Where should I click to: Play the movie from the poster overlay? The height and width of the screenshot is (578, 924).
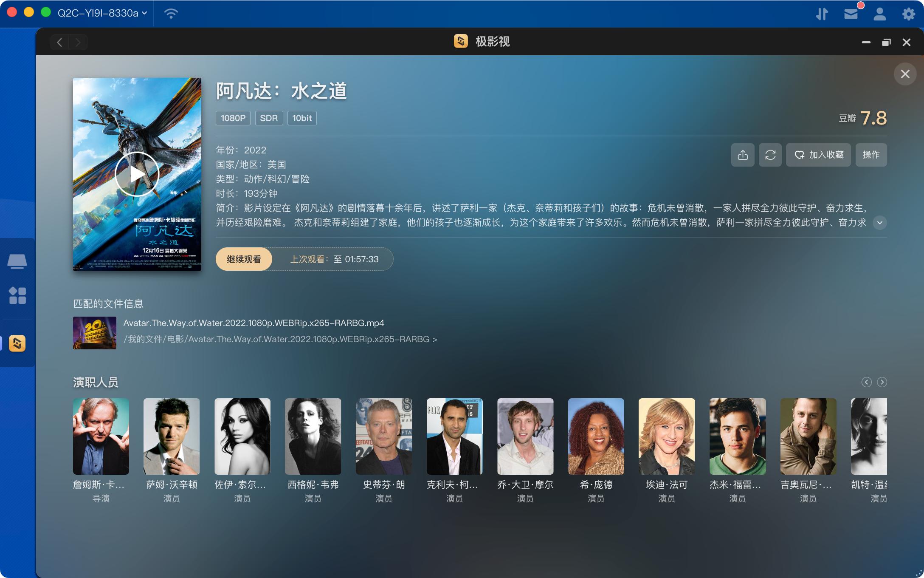[137, 174]
